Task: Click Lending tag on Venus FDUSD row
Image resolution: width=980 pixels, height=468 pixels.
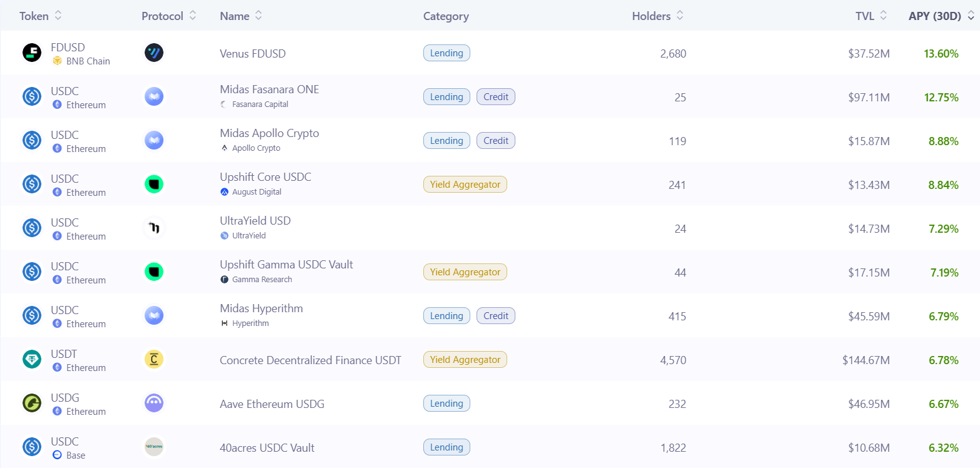Action: click(x=446, y=53)
